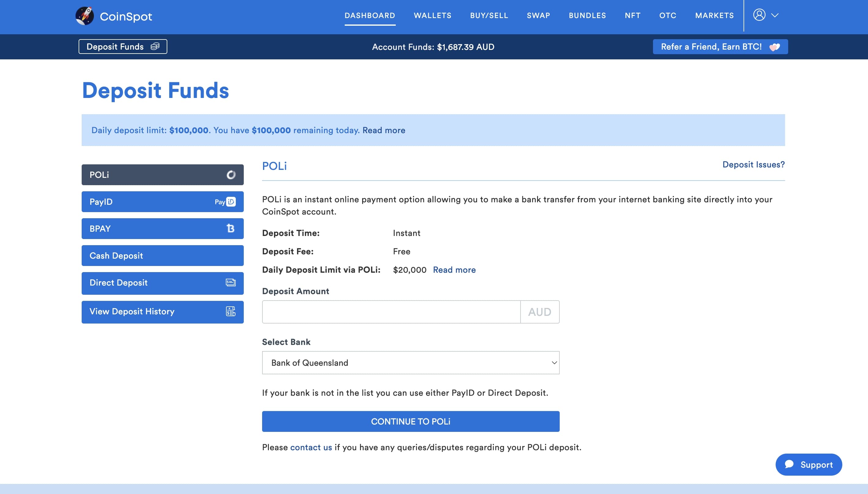Open the Buy/Sell nav item
The height and width of the screenshot is (494, 868).
click(489, 16)
